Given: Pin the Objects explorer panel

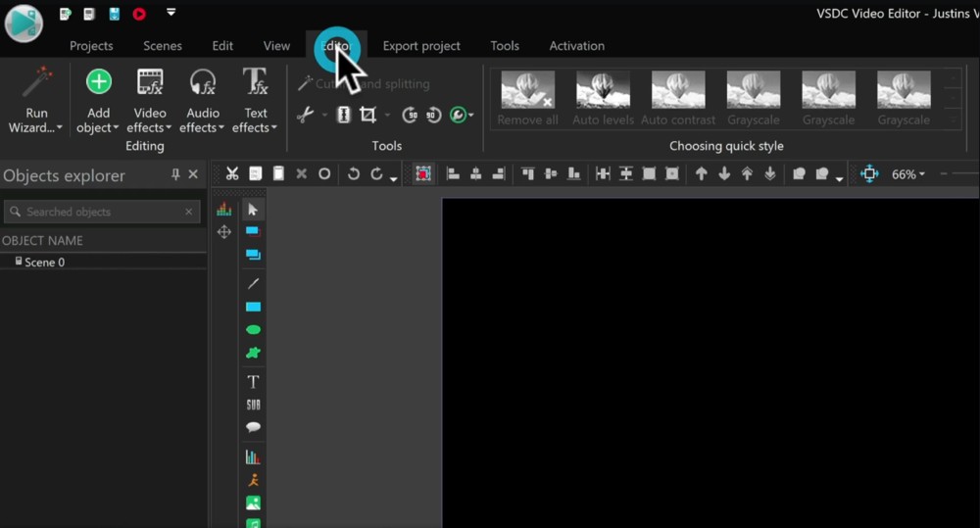Looking at the screenshot, I should click(x=175, y=174).
